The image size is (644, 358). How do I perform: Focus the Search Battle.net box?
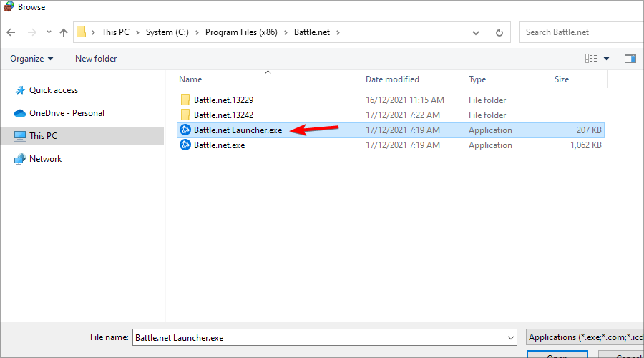pos(581,32)
